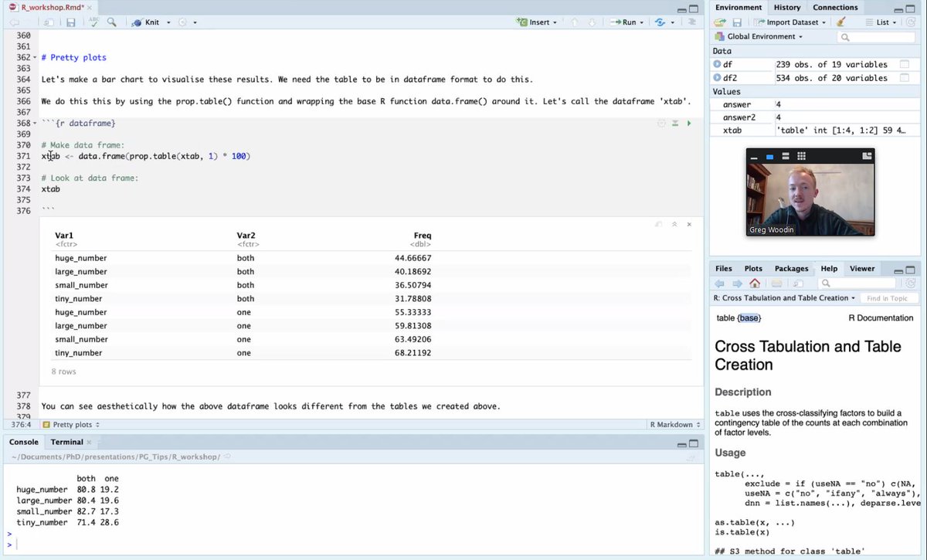The image size is (927, 560).
Task: Navigate forward in Help pane
Action: (737, 283)
